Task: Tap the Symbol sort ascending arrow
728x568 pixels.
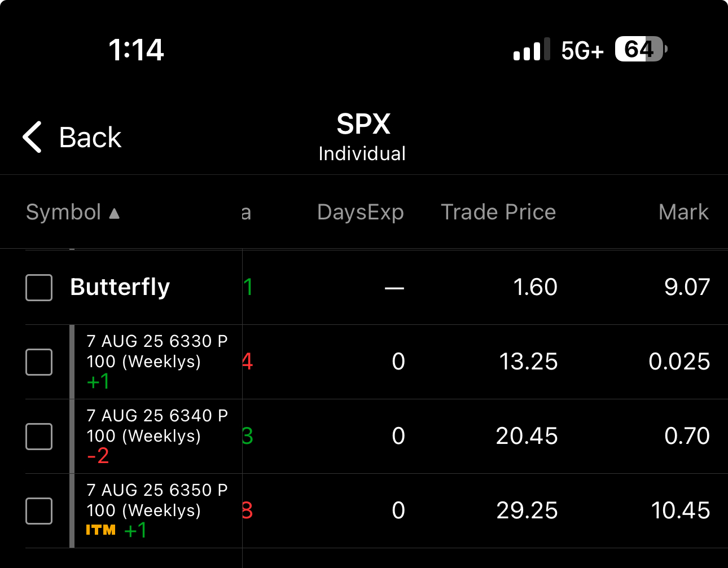Action: coord(115,213)
